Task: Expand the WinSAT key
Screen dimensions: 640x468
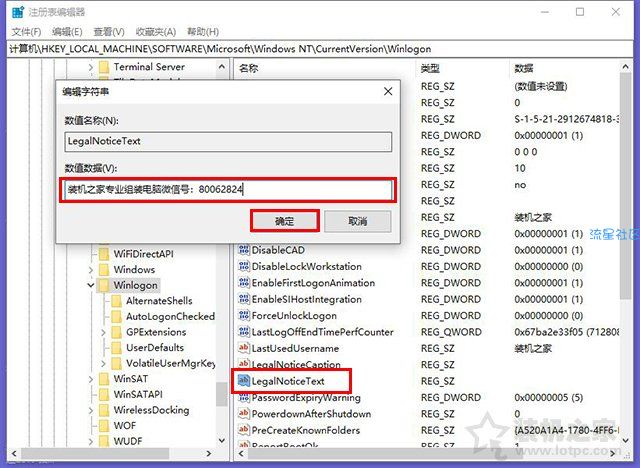Action: coord(91,379)
